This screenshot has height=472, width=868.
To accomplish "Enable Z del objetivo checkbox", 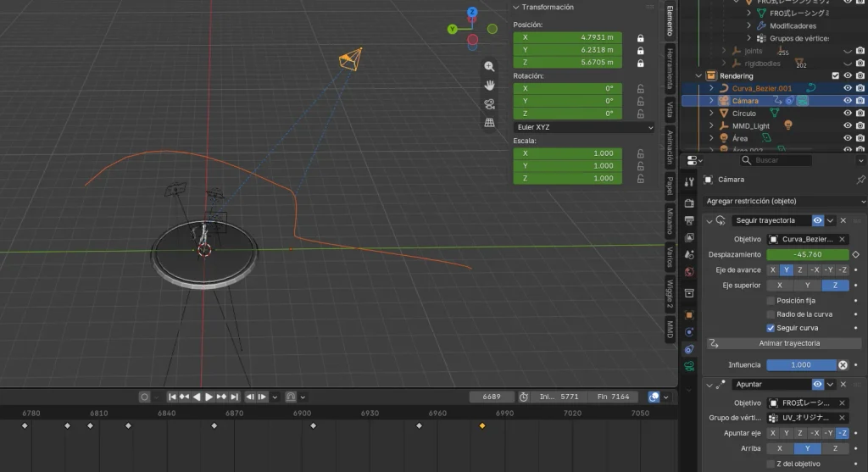I will pos(771,464).
